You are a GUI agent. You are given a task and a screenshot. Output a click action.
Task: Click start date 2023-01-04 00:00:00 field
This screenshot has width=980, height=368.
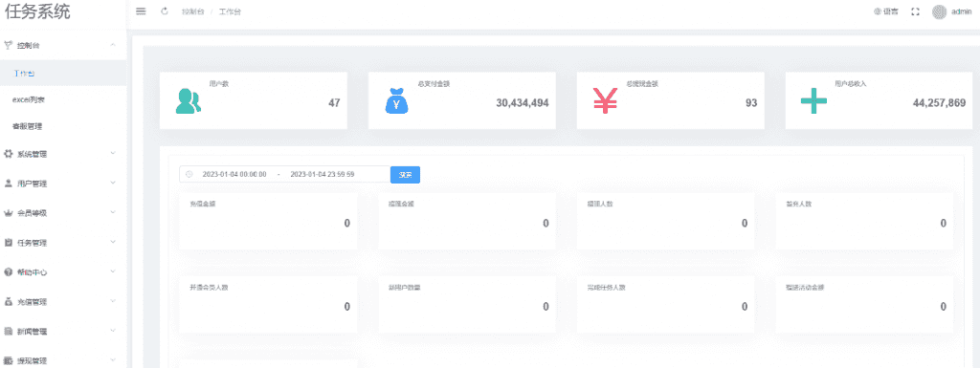(x=234, y=174)
